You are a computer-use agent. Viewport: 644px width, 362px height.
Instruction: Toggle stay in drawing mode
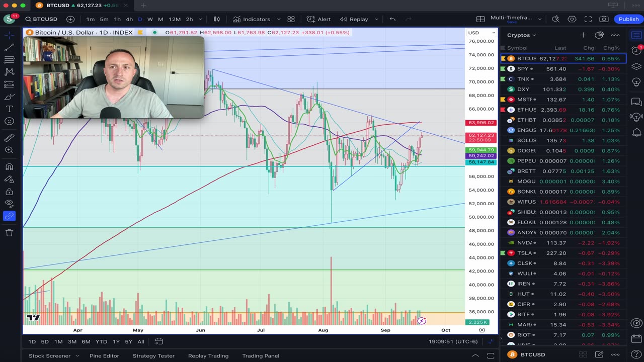(x=9, y=179)
